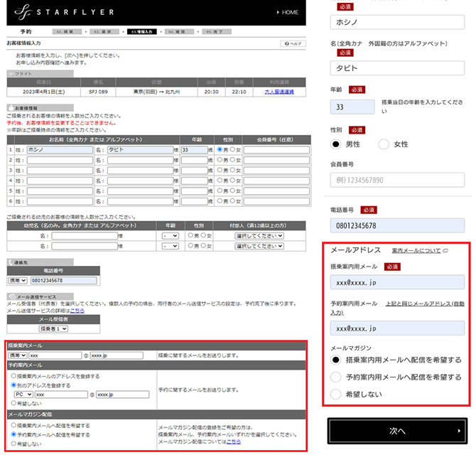Click the 会員番号 input in right form
This screenshot has height=455, width=476.
click(x=398, y=180)
